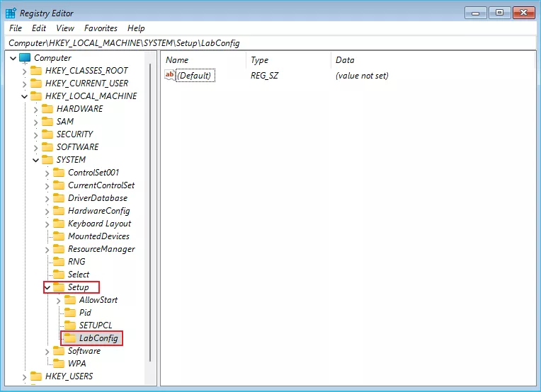Click the string value 'ab' icon

[x=170, y=75]
